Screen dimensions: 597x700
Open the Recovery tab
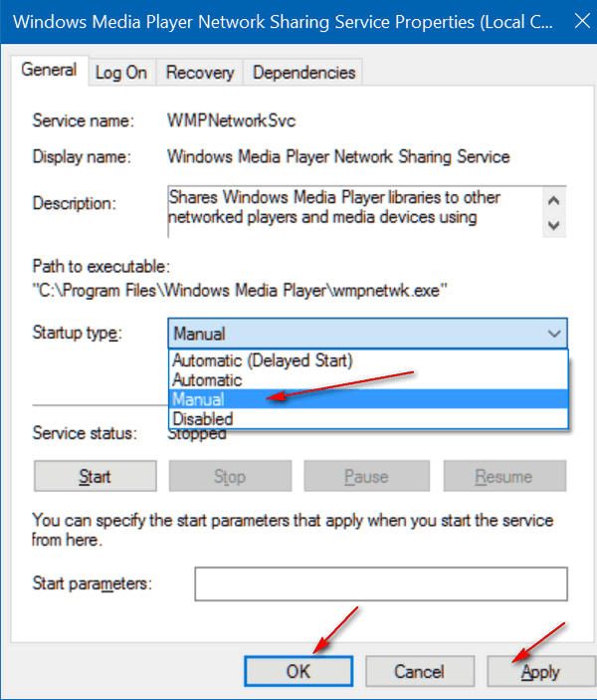click(x=199, y=73)
